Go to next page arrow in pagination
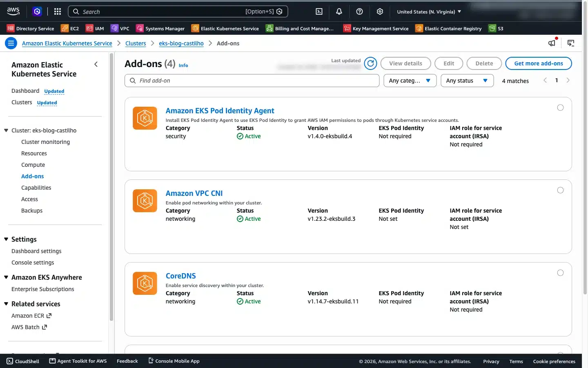 568,80
